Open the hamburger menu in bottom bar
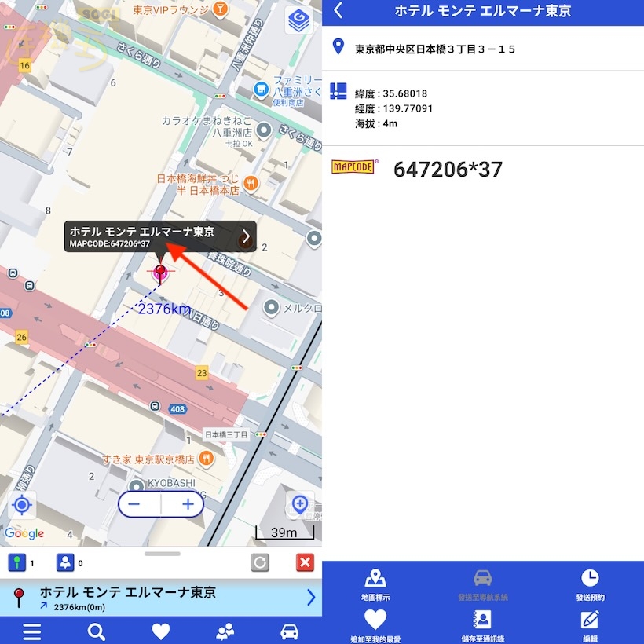Screen dimensions: 644x644 32,631
